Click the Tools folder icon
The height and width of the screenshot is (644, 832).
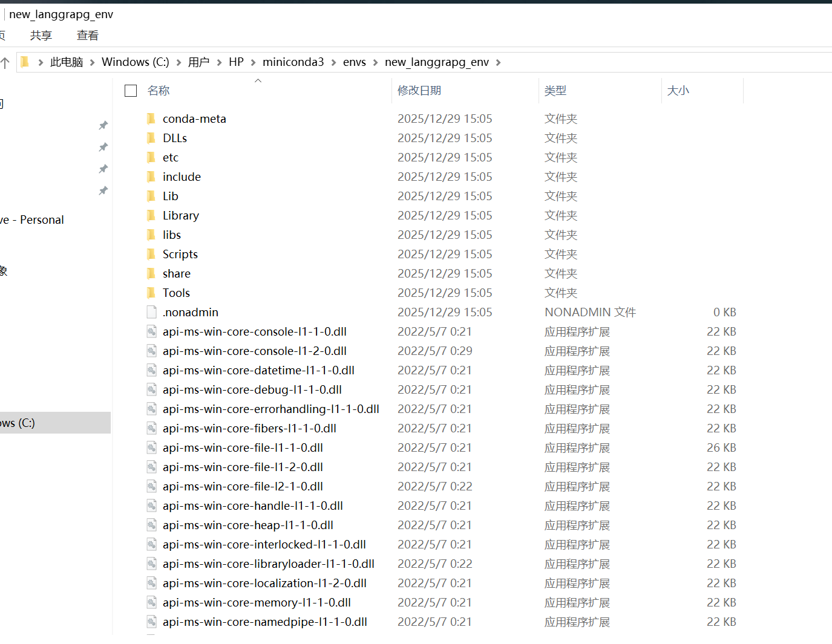pos(151,293)
